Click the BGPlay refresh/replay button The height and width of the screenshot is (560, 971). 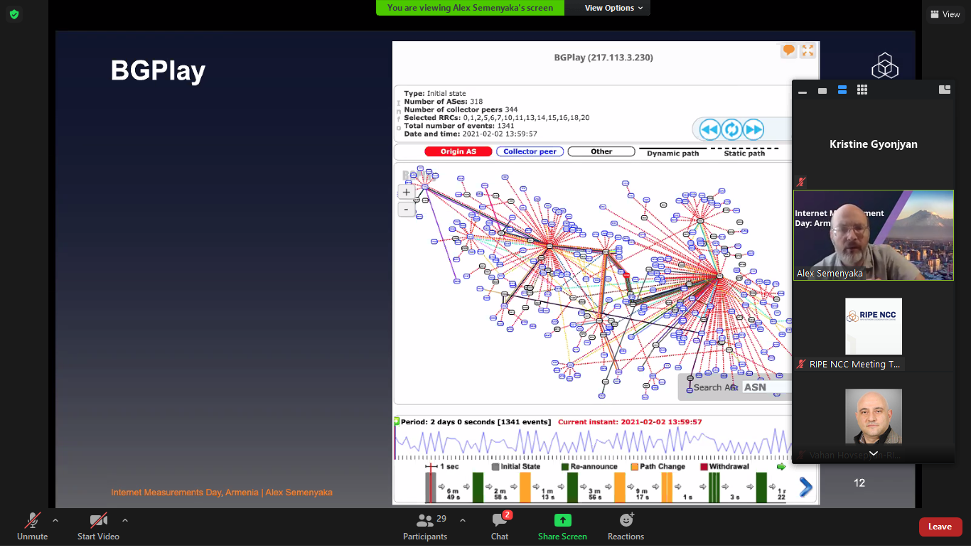click(x=731, y=129)
